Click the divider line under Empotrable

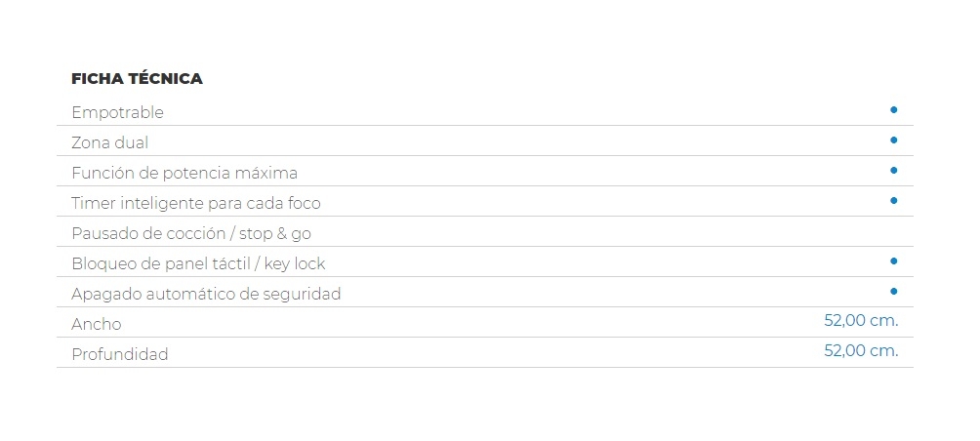[485, 126]
